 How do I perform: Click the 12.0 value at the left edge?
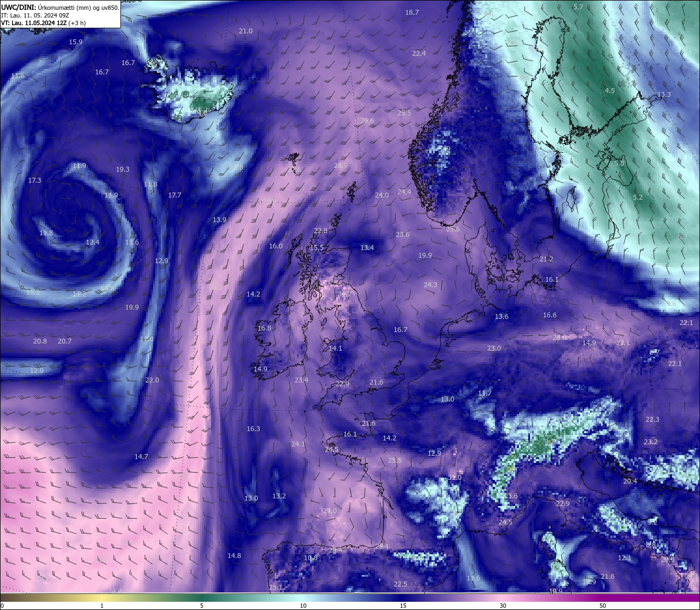click(x=37, y=371)
